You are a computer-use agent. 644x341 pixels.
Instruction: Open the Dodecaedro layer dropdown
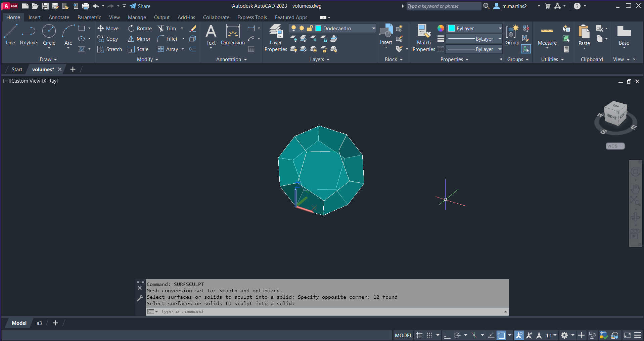point(373,29)
